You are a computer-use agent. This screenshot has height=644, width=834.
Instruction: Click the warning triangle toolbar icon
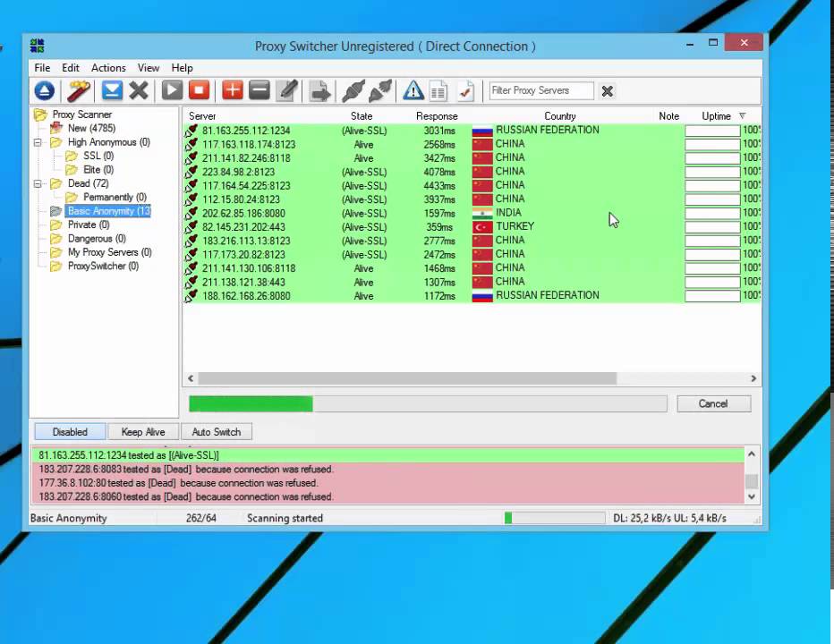point(413,91)
